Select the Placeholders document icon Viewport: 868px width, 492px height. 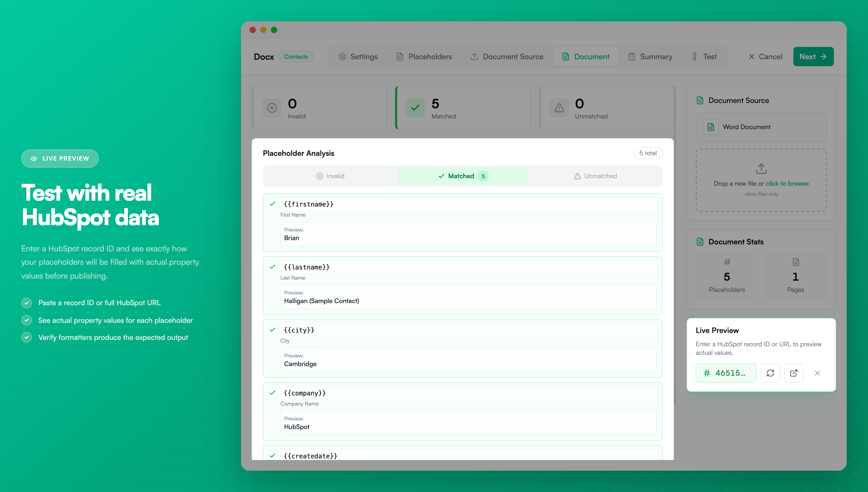400,57
